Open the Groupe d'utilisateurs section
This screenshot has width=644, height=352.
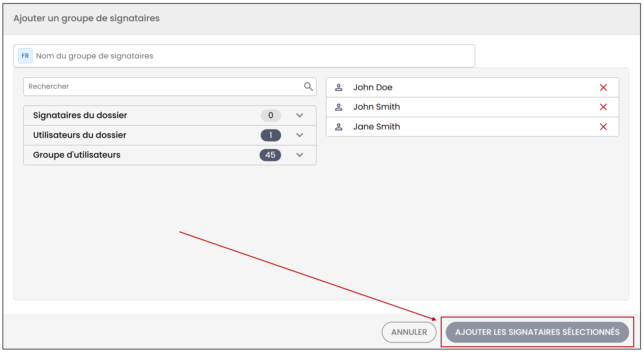(170, 155)
